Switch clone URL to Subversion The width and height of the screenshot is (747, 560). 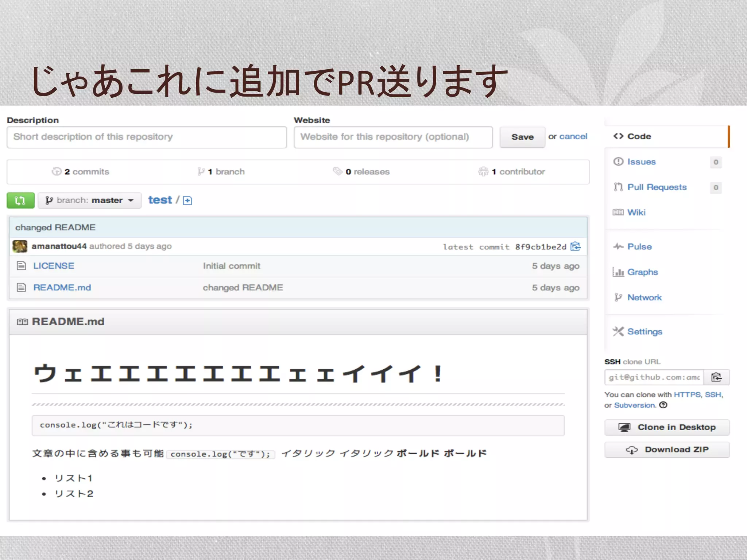[634, 405]
